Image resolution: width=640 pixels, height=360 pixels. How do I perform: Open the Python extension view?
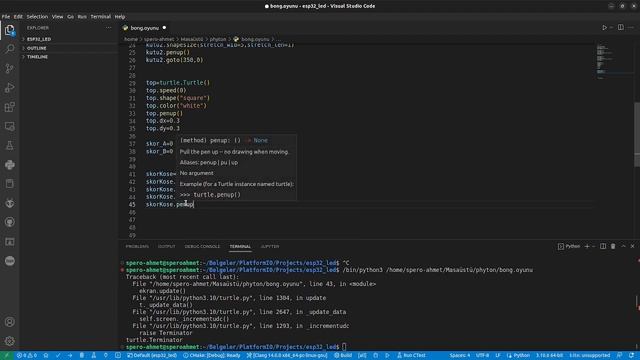[x=9, y=164]
